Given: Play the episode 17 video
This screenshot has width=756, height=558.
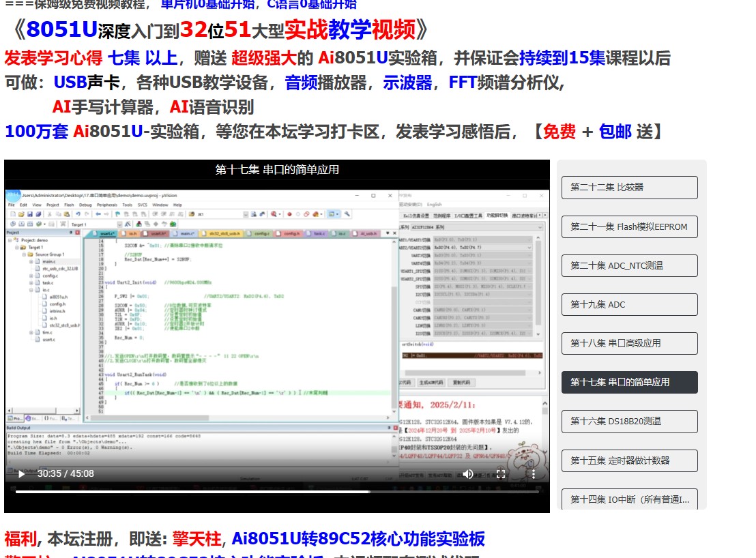Looking at the screenshot, I should (x=21, y=474).
